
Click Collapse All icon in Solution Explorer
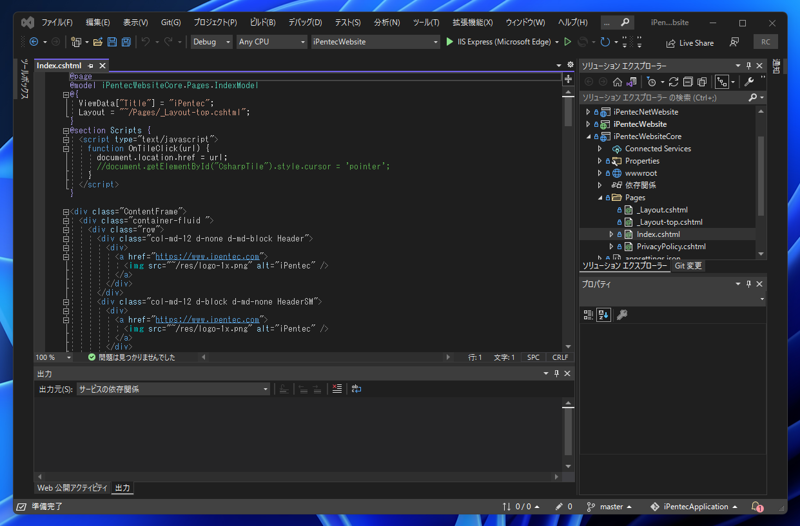coord(688,82)
